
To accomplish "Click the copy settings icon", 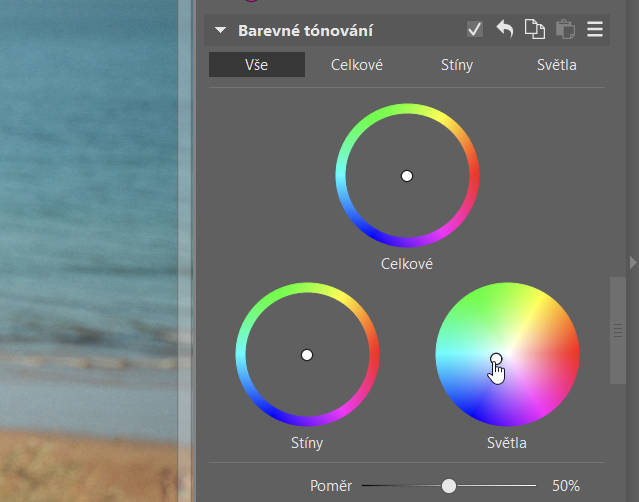I will pos(535,30).
